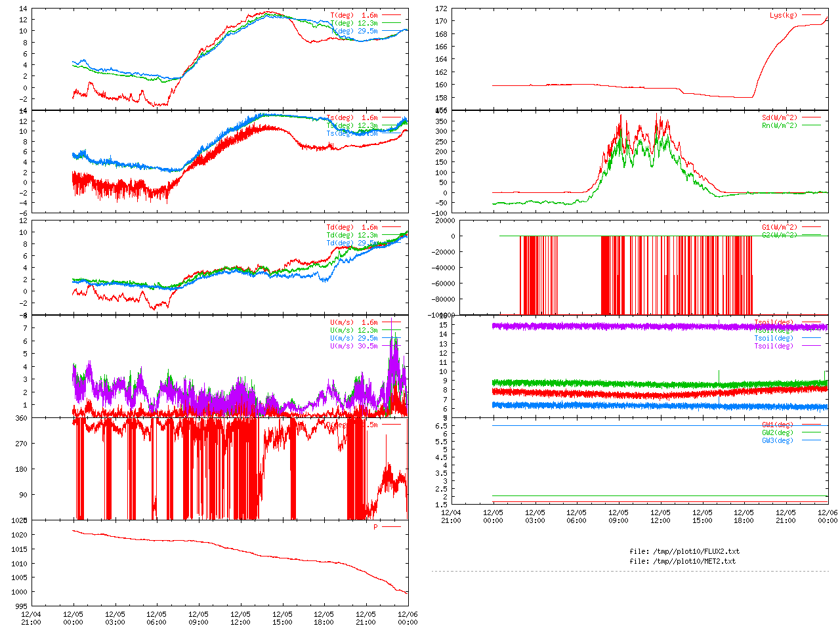This screenshot has width=840, height=630.
Task: Click the red line sample beside P
Action: point(391,527)
